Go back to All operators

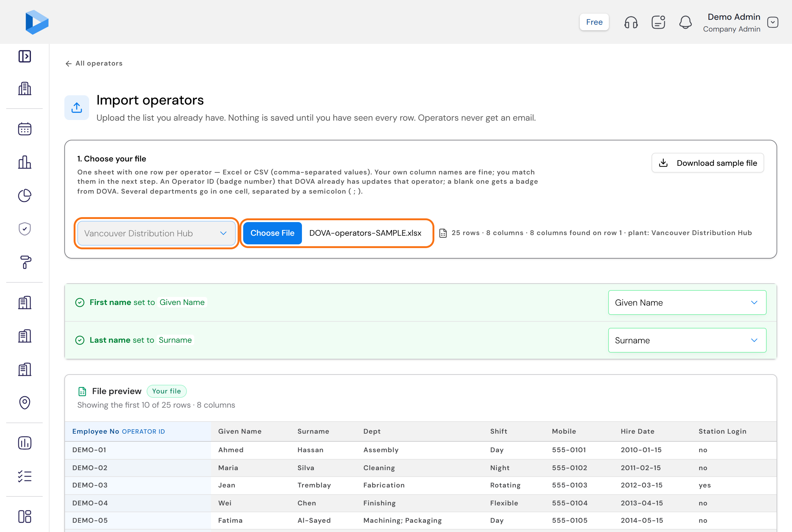94,63
